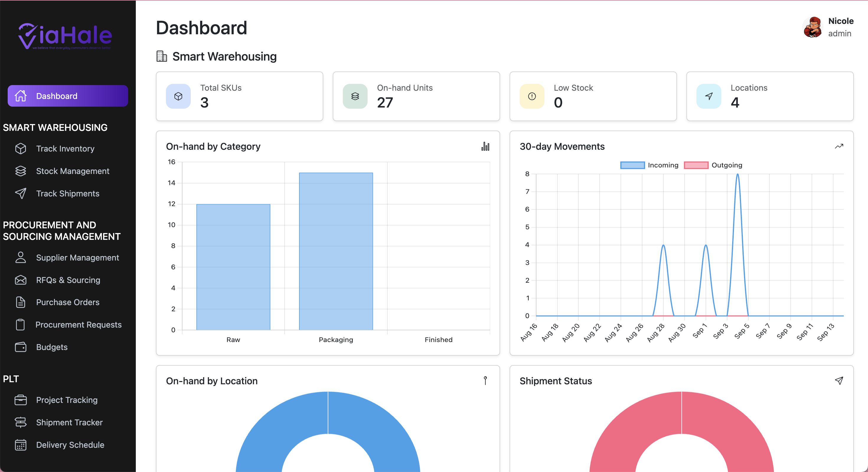This screenshot has width=868, height=472.
Task: Click the pin icon on On-hand by Location
Action: coord(485,381)
